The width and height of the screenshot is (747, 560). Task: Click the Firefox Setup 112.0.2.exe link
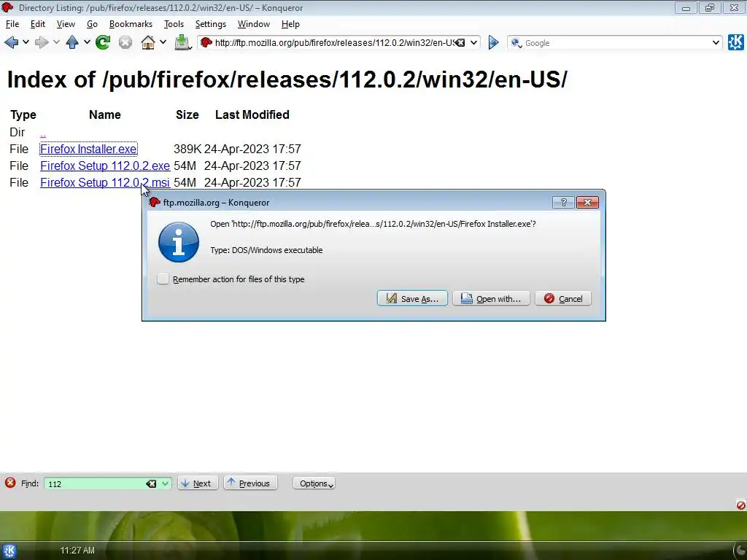(x=105, y=166)
